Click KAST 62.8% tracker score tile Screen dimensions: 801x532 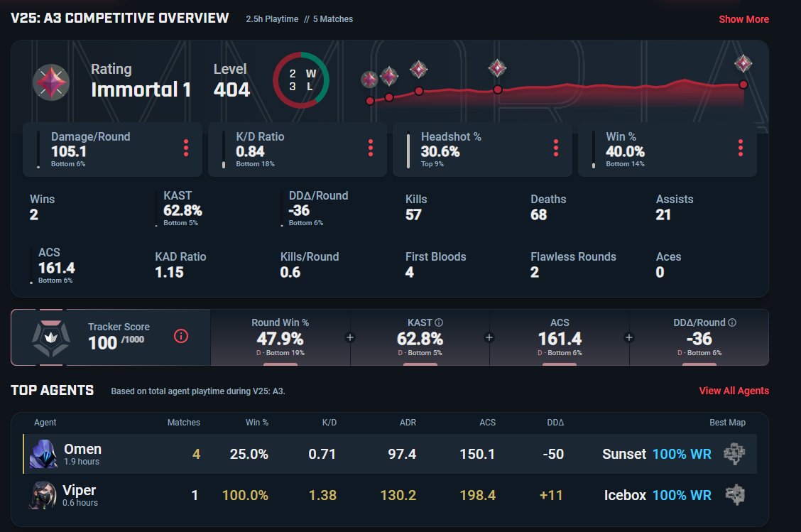point(420,337)
